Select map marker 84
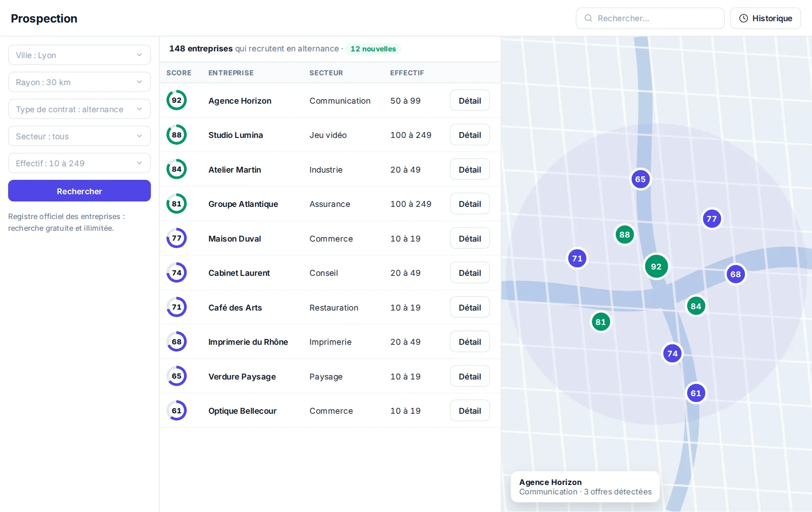Screen dimensions: 812x512 [x=696, y=306]
